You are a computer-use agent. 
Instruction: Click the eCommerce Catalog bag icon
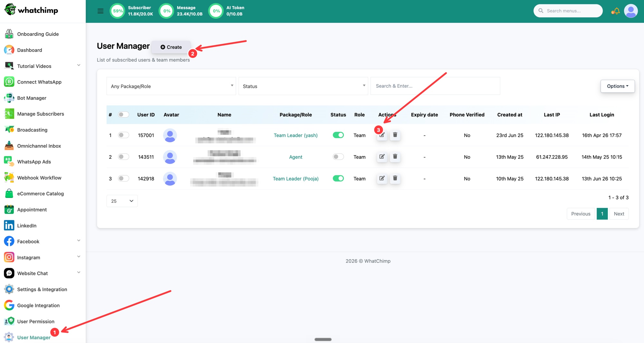click(9, 193)
